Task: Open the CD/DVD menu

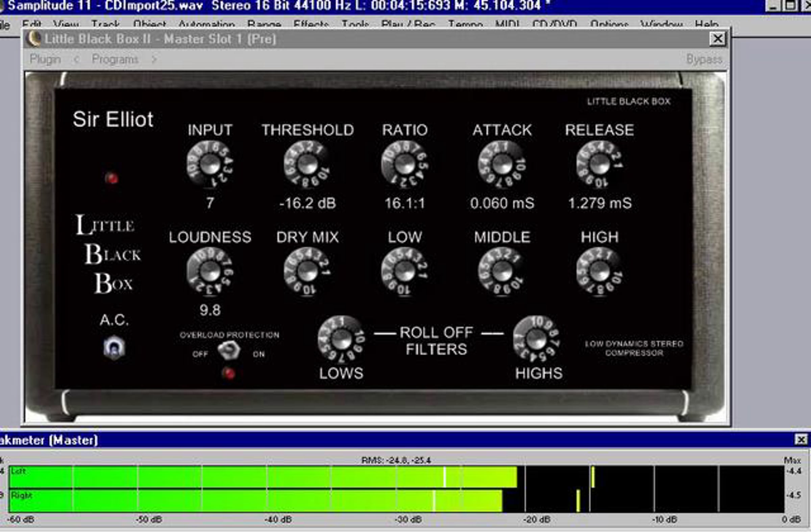Action: [555, 24]
